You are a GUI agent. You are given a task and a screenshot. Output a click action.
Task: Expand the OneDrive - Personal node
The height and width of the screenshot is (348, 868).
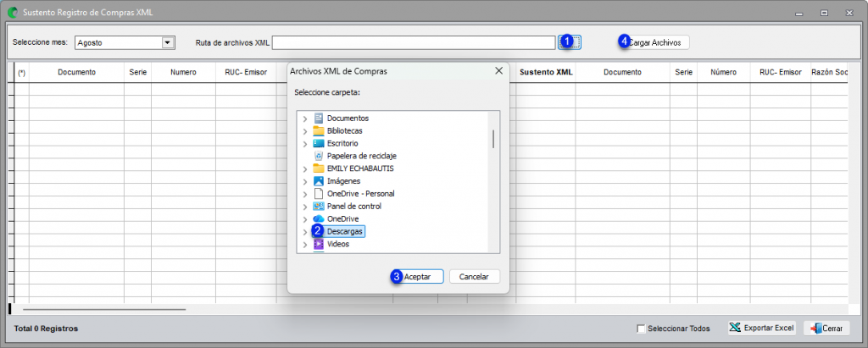pos(304,194)
